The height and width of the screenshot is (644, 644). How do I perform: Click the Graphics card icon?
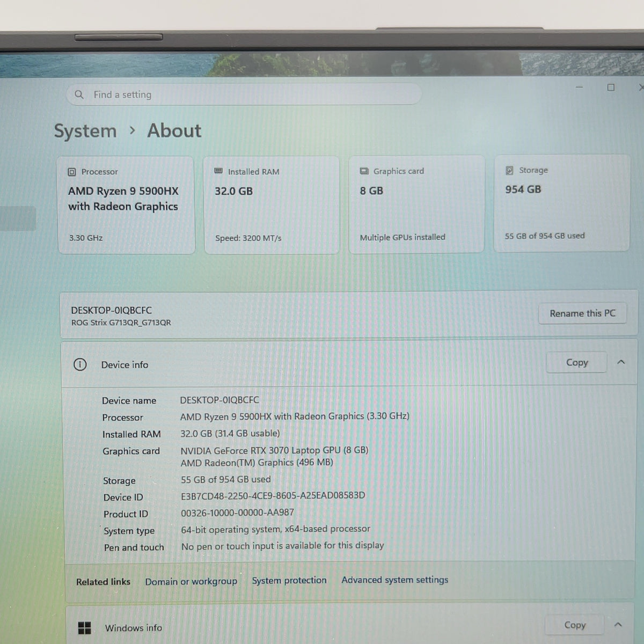tap(364, 171)
